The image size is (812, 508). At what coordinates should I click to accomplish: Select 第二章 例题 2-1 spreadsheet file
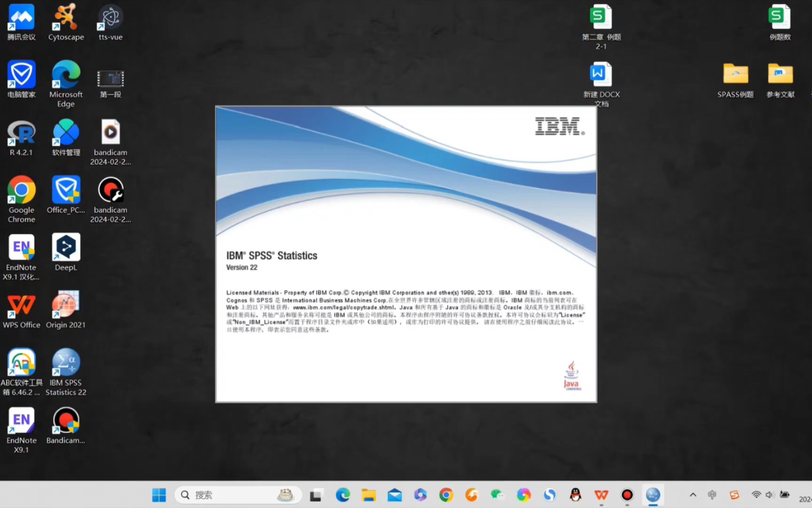[x=601, y=27]
